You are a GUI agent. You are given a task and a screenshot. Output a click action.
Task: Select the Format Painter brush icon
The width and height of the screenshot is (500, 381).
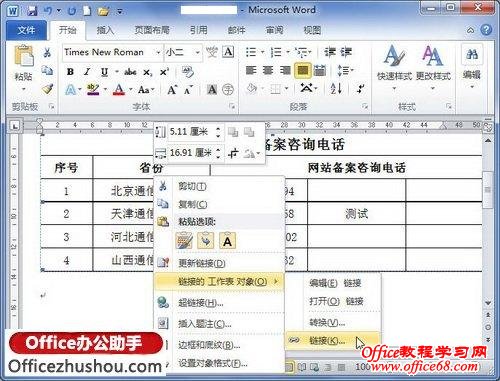coord(47,89)
